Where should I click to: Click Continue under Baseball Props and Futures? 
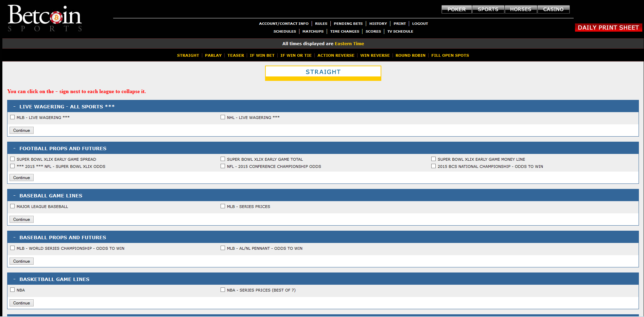coord(21,261)
